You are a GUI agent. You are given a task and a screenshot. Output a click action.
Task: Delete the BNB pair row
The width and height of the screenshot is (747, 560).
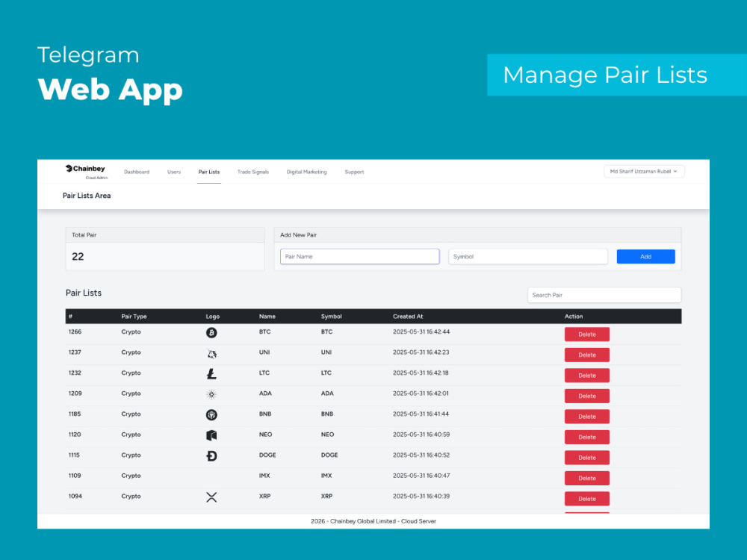587,416
